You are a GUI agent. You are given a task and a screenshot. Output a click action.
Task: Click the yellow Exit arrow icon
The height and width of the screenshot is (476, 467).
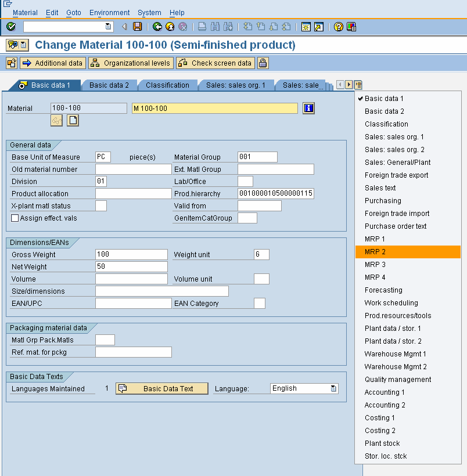point(170,27)
